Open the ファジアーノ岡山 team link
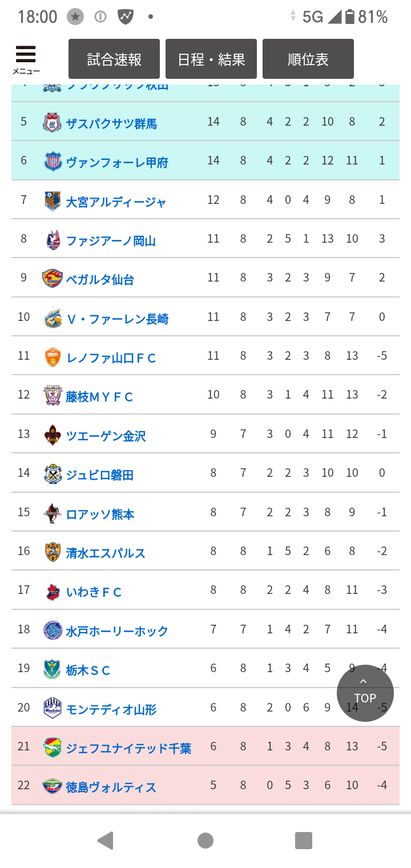 (x=111, y=240)
